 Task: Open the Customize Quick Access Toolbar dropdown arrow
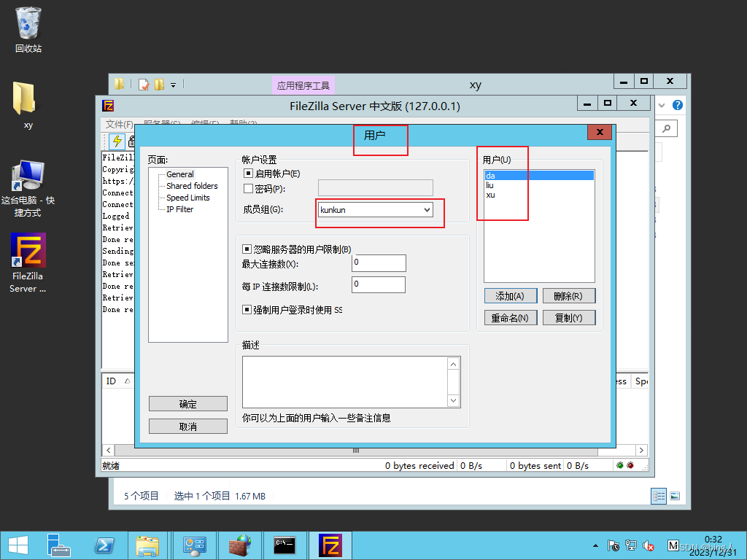click(174, 85)
